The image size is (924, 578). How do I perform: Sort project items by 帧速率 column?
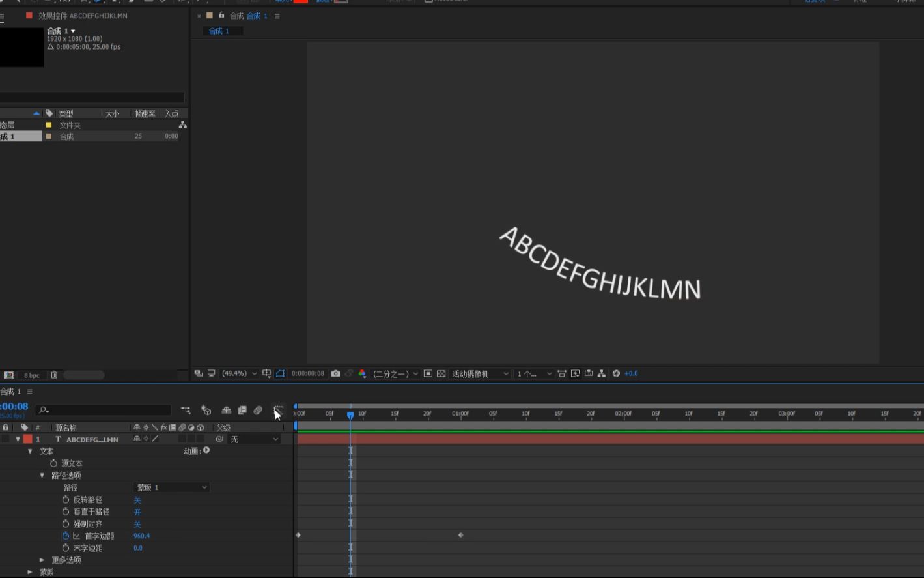(x=145, y=113)
